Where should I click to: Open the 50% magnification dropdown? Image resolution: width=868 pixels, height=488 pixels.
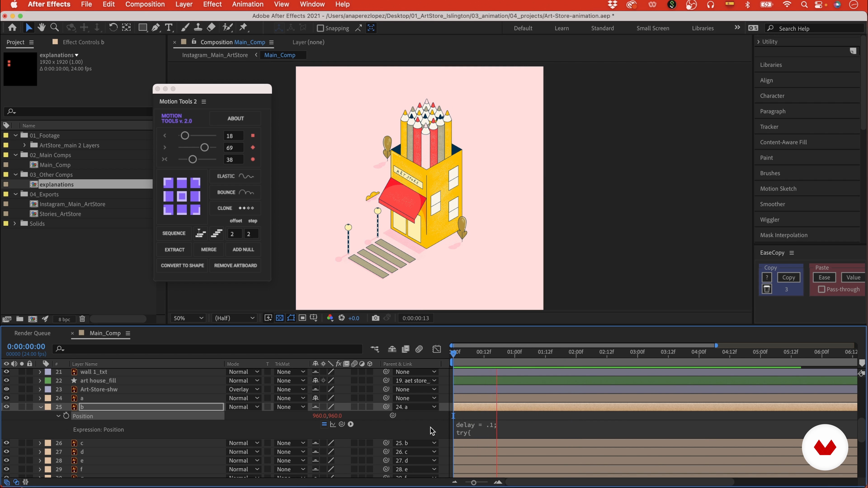[188, 318]
